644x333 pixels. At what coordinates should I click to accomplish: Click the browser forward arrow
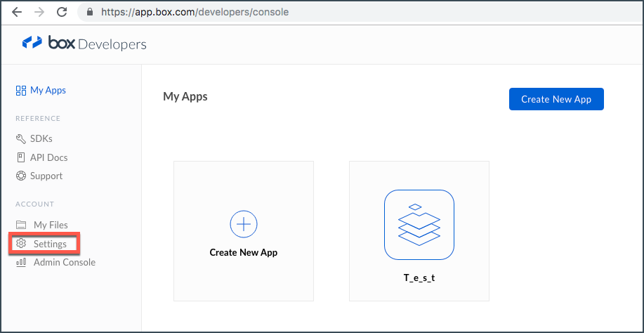39,13
